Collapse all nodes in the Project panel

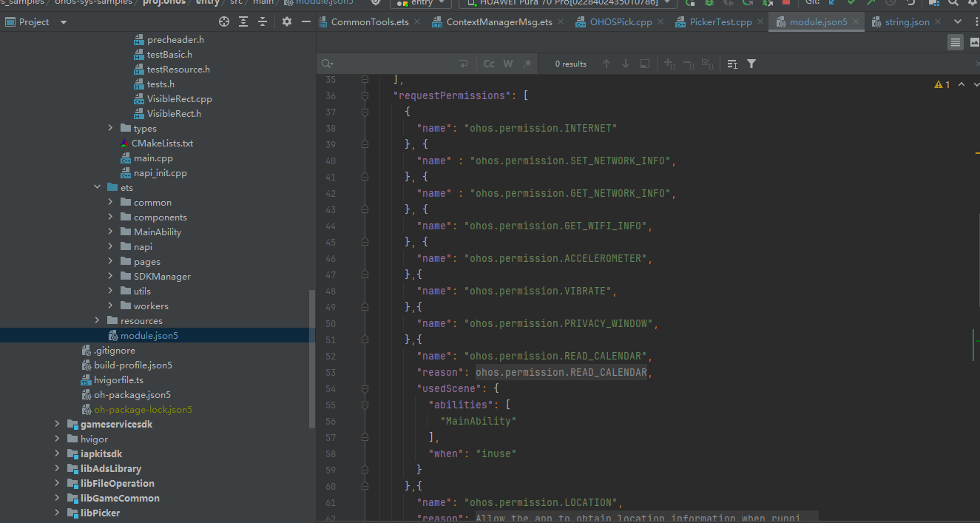pos(263,22)
